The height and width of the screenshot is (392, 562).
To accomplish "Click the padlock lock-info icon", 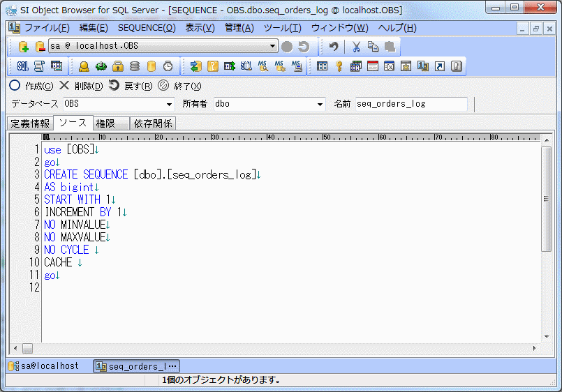I will [118, 66].
